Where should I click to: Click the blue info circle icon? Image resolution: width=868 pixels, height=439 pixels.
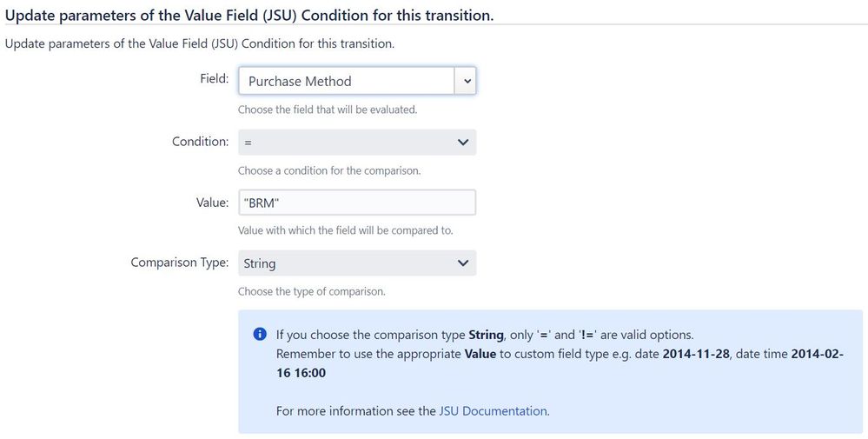click(x=260, y=335)
